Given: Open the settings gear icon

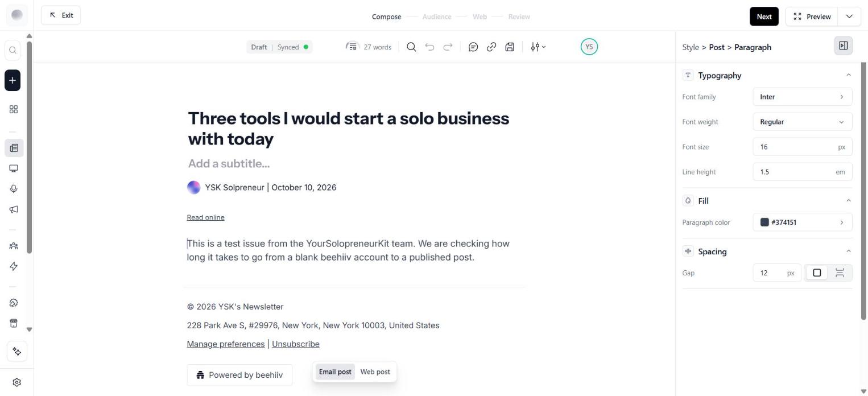Looking at the screenshot, I should click(16, 382).
